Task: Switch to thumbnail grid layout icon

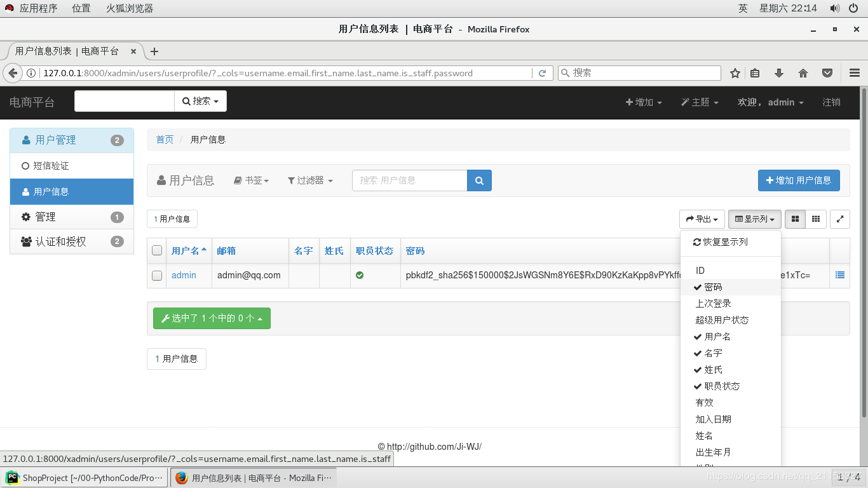Action: point(796,219)
